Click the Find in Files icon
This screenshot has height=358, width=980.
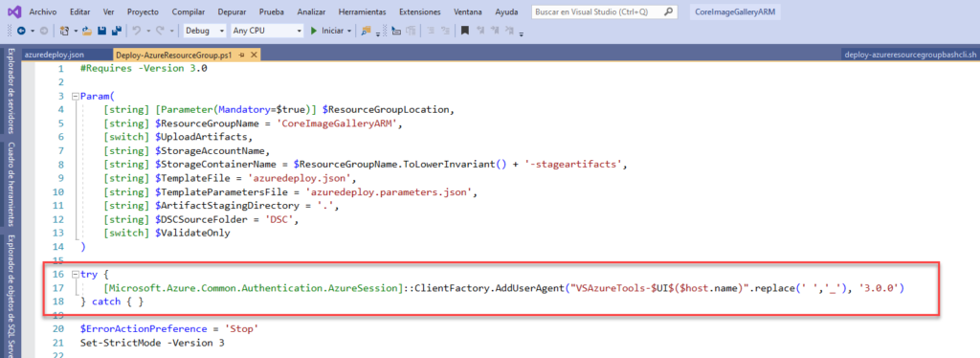pyautogui.click(x=366, y=31)
